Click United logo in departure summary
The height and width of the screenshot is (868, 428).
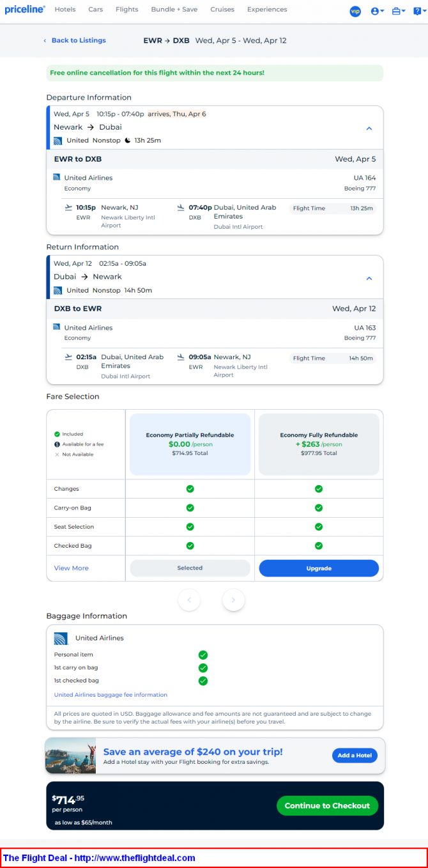click(x=57, y=141)
